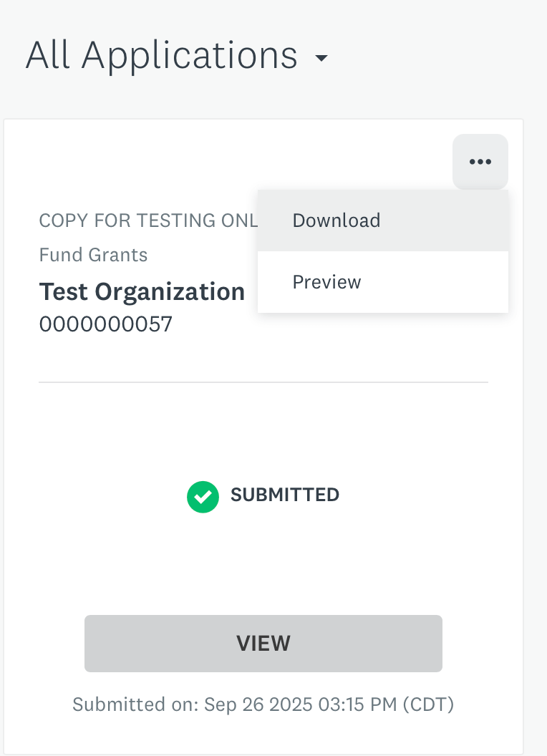Viewport: 547px width, 756px height.
Task: Click the application number 0000000057
Action: (105, 324)
